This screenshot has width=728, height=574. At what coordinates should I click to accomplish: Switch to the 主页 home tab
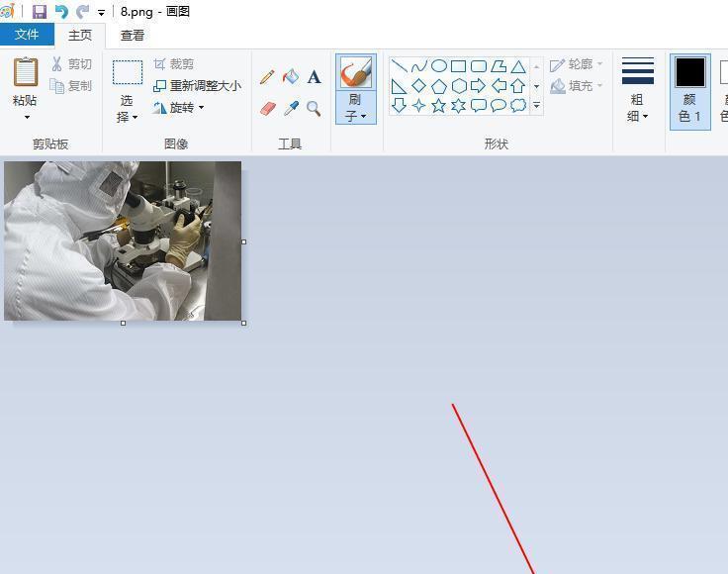tap(80, 36)
